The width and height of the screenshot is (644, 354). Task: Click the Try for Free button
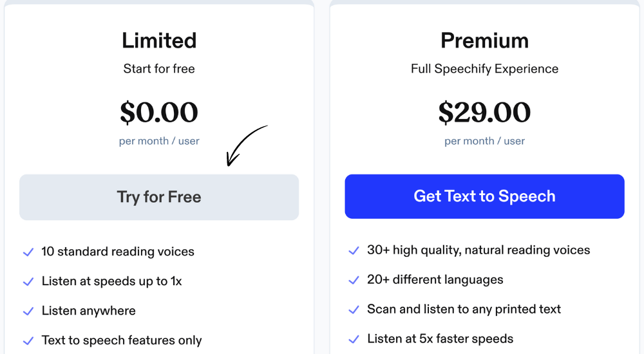click(159, 197)
